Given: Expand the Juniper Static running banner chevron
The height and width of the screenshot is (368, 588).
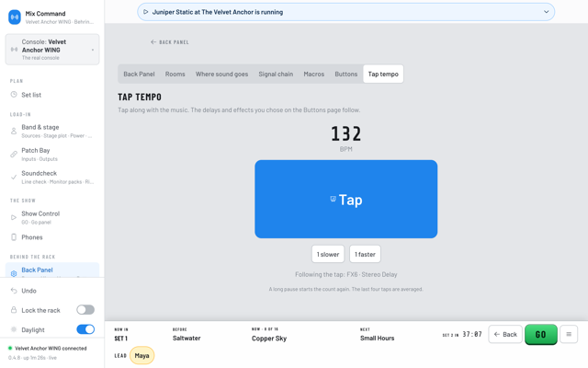Looking at the screenshot, I should [547, 12].
